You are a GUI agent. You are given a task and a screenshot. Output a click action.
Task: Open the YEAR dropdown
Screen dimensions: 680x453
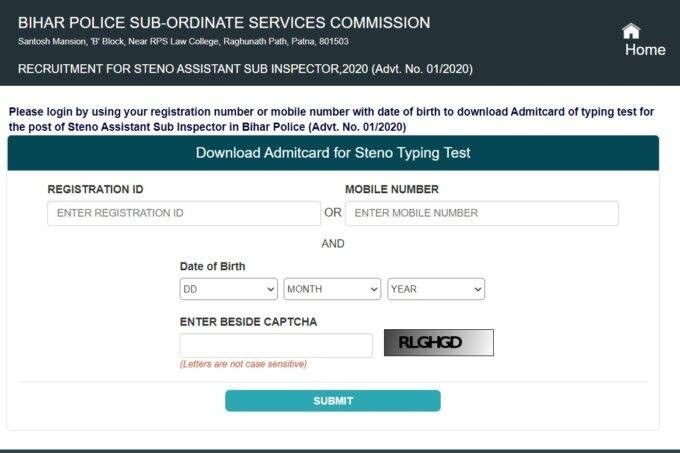click(x=436, y=289)
